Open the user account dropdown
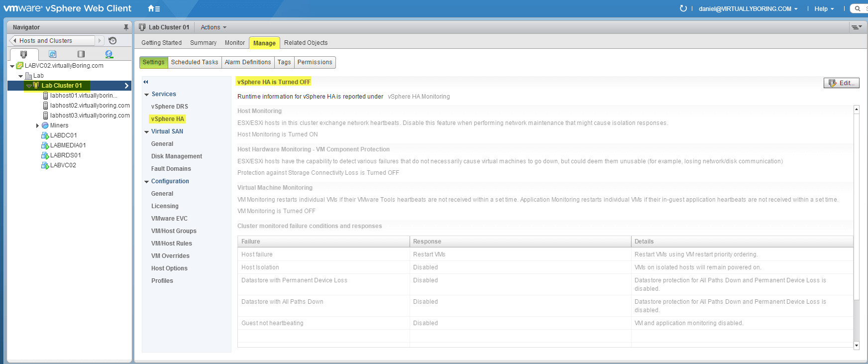Screen dimensions: 868x364 (748, 9)
